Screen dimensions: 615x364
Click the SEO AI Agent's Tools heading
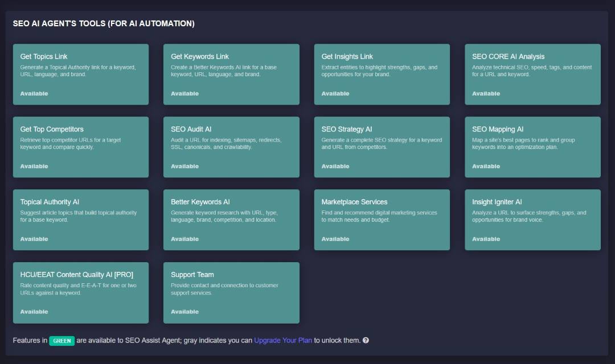104,23
